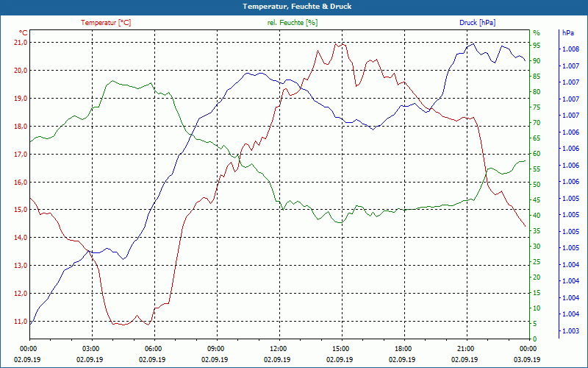The width and height of the screenshot is (588, 368).
Task: Select the blue 'Druck [hPa]' legend label
Action: [x=477, y=23]
